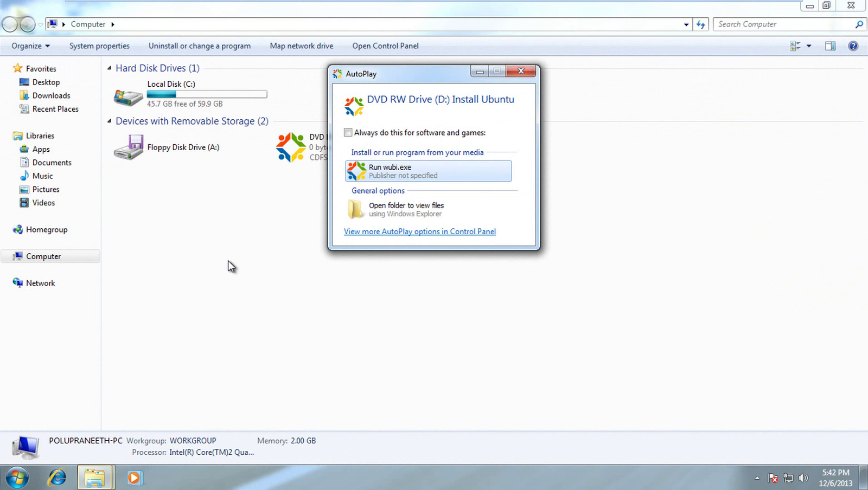Click the Back navigation arrow

click(10, 24)
